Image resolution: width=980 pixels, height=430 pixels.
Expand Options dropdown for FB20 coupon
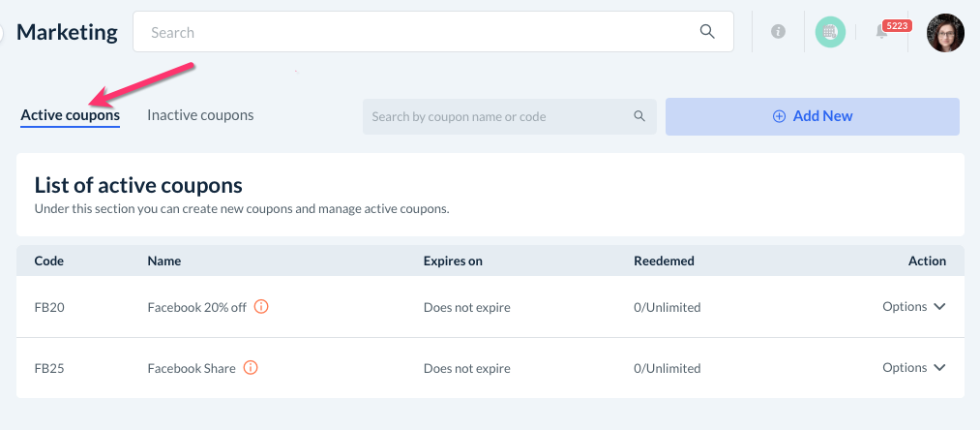(x=913, y=307)
